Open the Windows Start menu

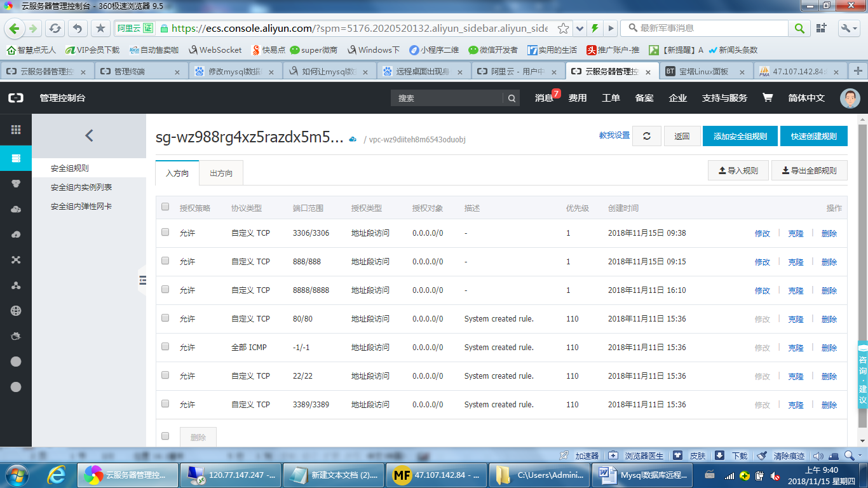[17, 475]
